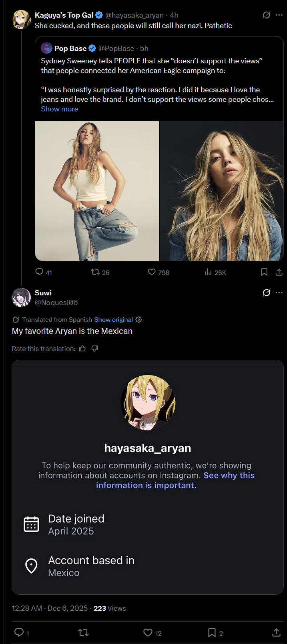Open more options on Kaguya's post
Viewport: 287px width, 644px height.
click(279, 15)
